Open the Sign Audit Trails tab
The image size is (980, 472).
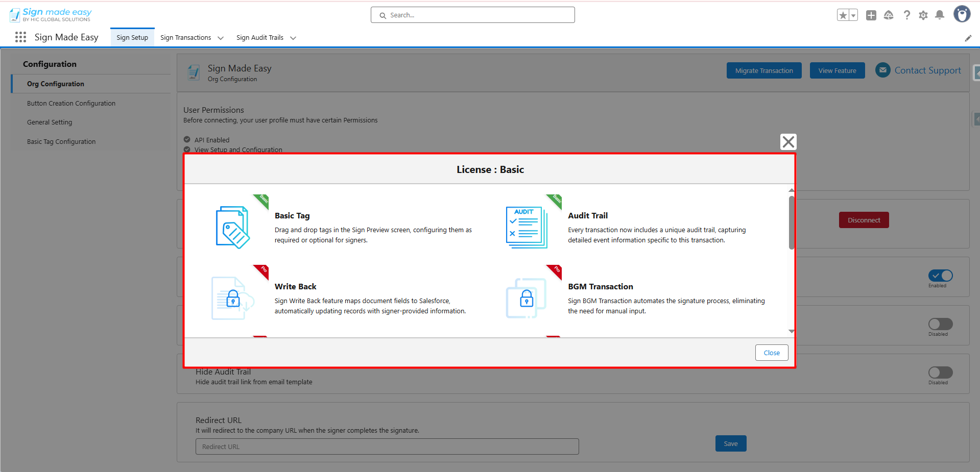[x=260, y=37]
